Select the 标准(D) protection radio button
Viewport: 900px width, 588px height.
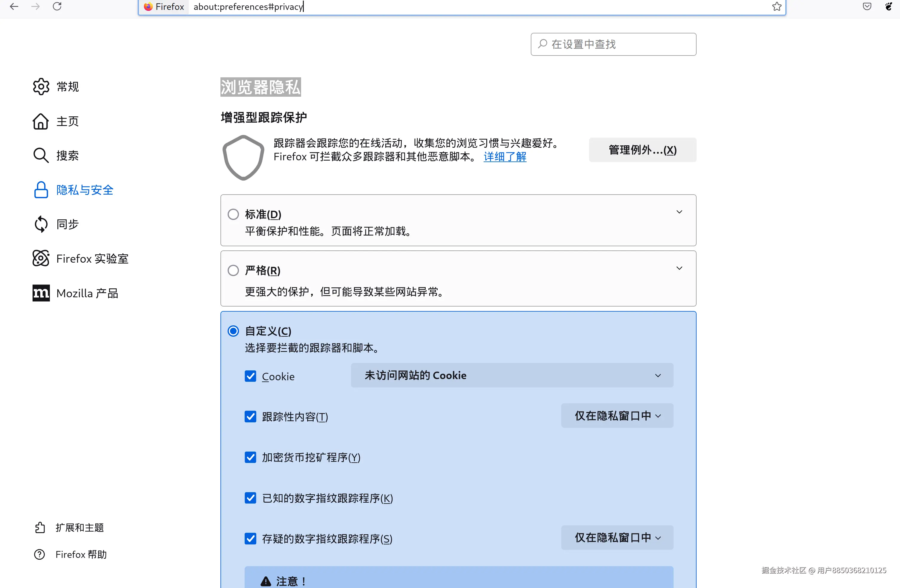pyautogui.click(x=233, y=214)
